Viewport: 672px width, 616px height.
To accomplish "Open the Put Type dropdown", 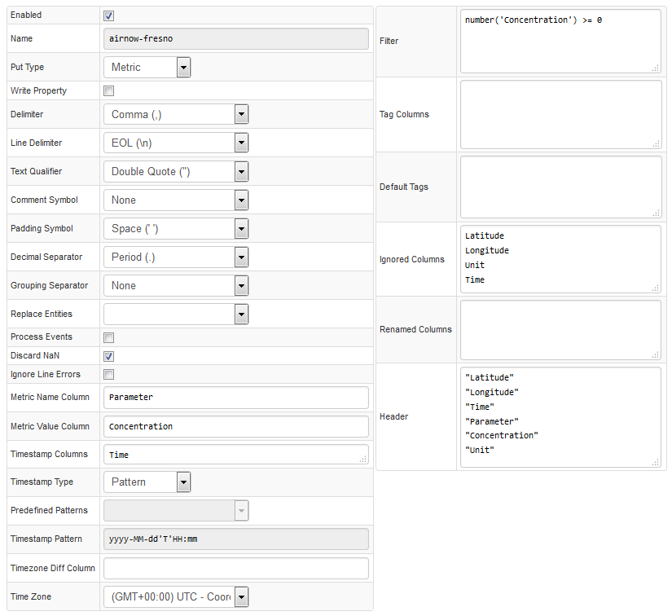I will coord(147,68).
